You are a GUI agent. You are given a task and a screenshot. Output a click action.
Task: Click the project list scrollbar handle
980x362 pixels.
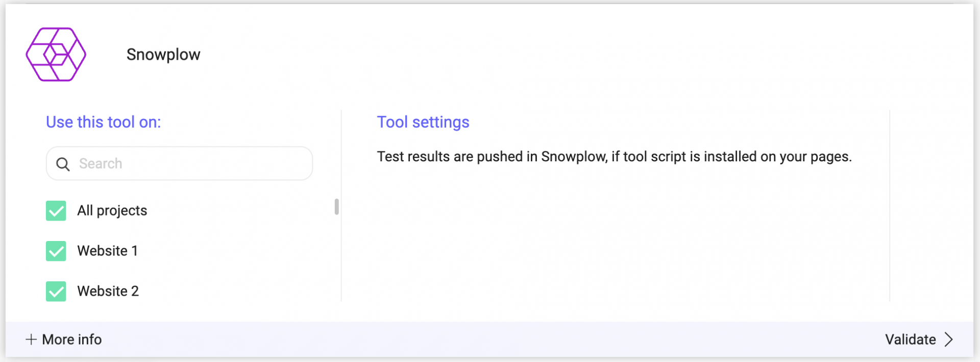click(336, 207)
